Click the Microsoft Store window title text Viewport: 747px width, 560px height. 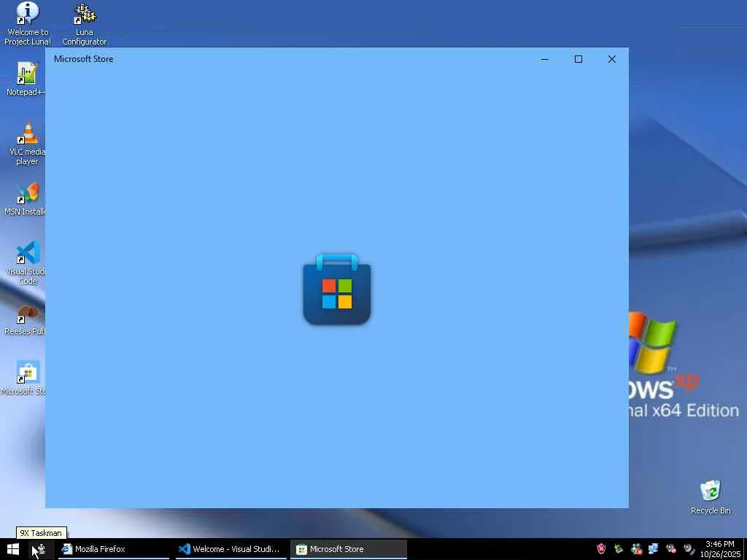pos(83,59)
